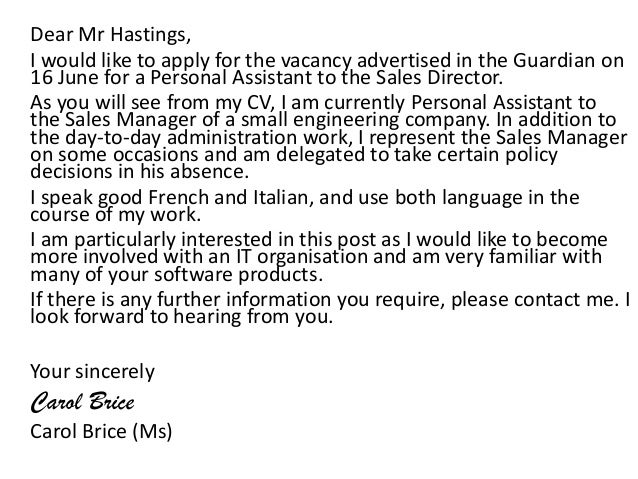
Task: Click the phrase 'course of my work'
Action: 115,215
